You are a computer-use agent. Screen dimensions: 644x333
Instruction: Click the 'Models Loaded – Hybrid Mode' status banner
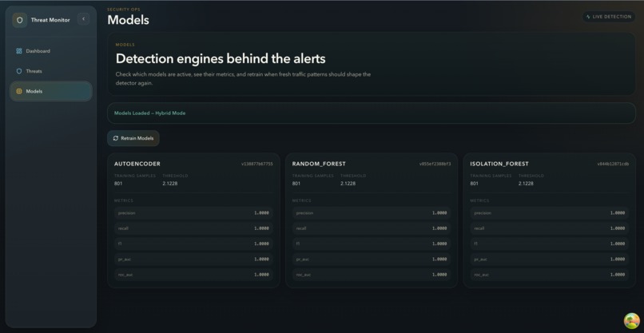[x=372, y=113]
